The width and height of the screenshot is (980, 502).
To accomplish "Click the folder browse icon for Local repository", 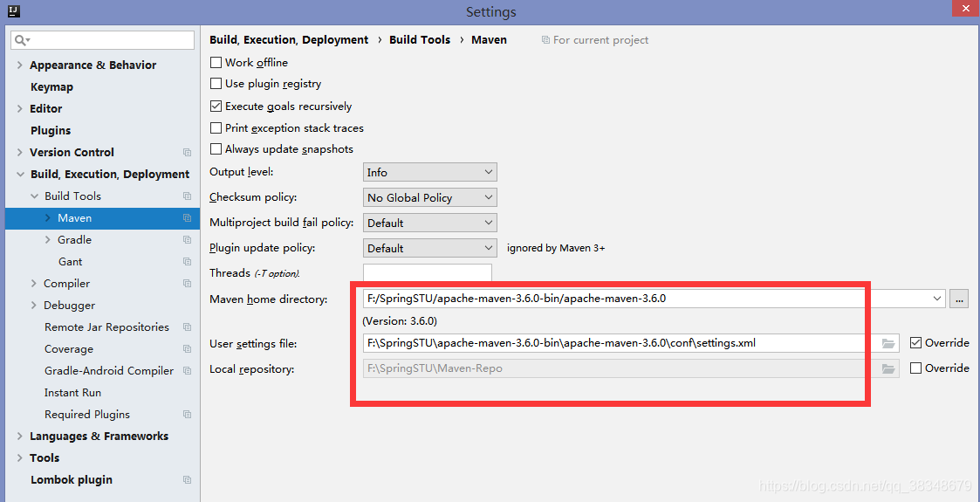I will click(888, 368).
